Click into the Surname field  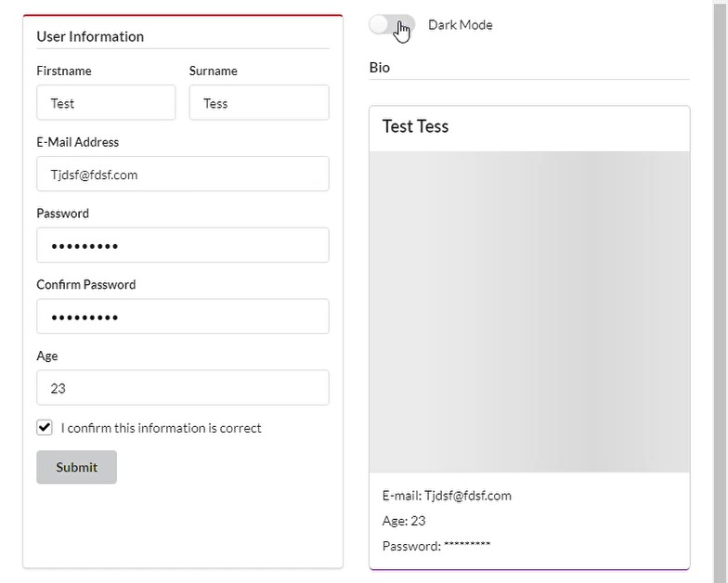click(258, 103)
